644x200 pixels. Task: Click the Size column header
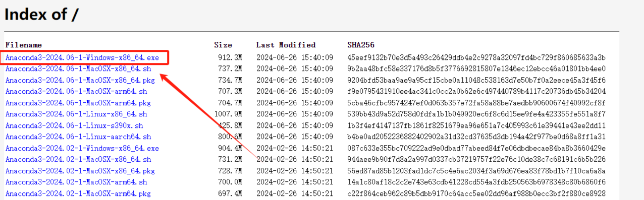[x=223, y=45]
